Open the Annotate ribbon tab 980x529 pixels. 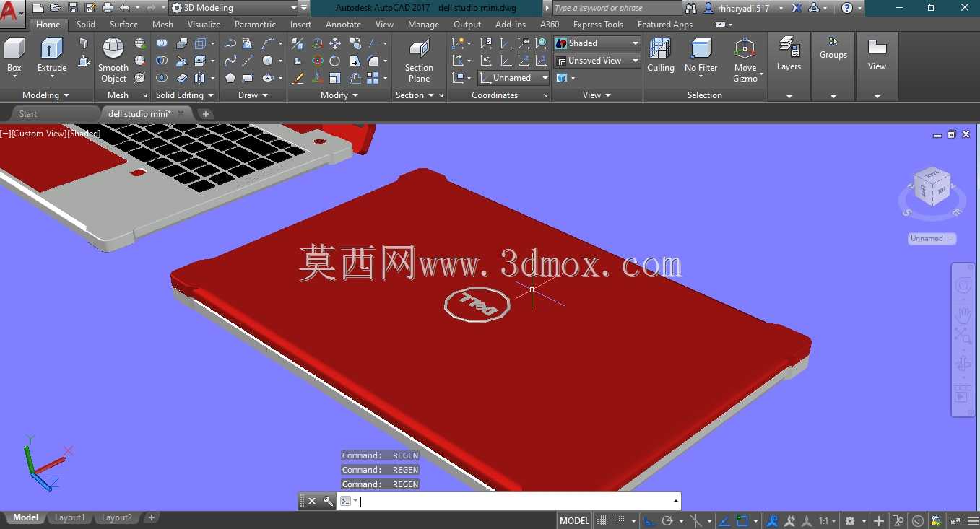(343, 25)
